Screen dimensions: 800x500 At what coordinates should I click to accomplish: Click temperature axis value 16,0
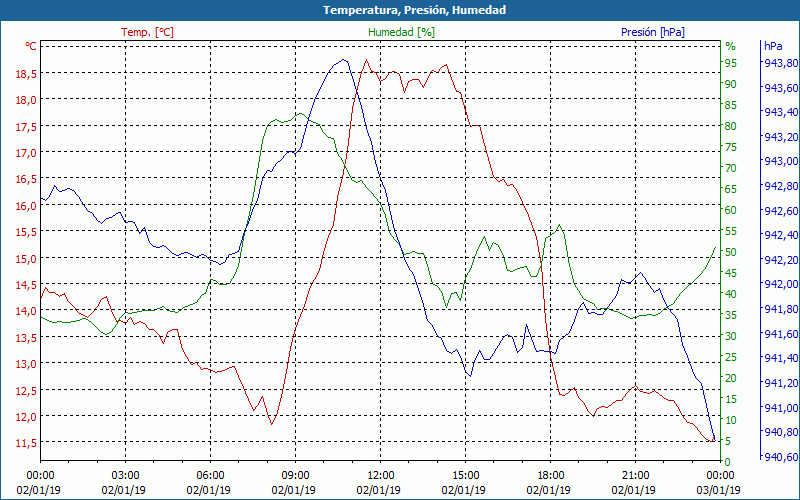[26, 206]
